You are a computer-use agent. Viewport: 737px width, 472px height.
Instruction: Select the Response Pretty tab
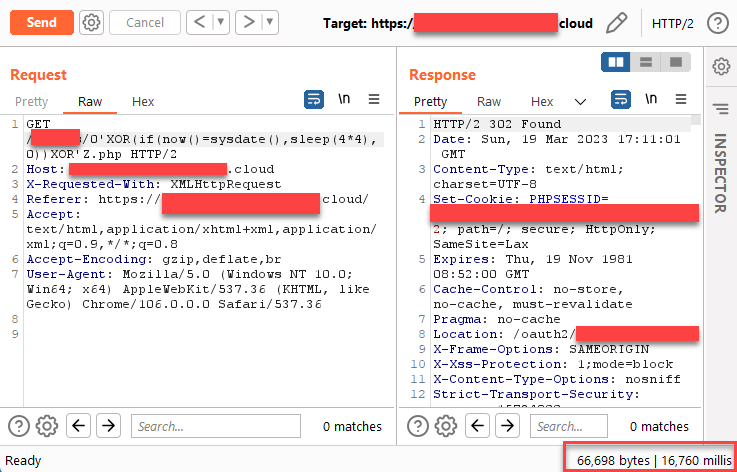click(x=430, y=102)
